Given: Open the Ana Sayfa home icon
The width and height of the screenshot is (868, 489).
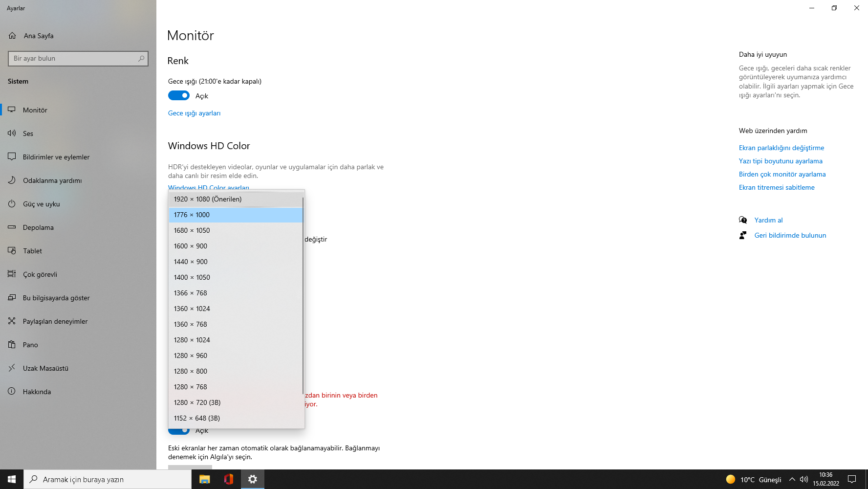Looking at the screenshot, I should 12,36.
